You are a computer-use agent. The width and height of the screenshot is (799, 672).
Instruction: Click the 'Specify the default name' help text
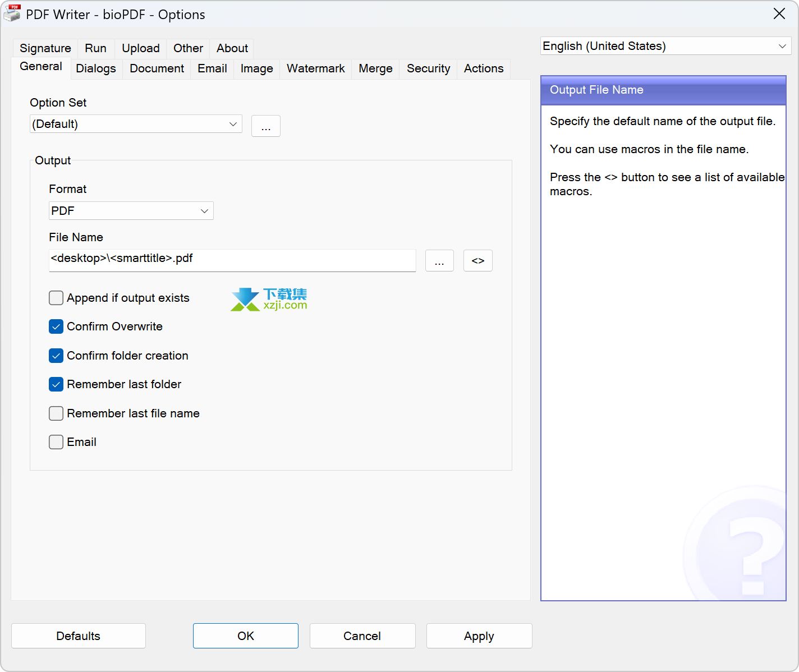(663, 121)
